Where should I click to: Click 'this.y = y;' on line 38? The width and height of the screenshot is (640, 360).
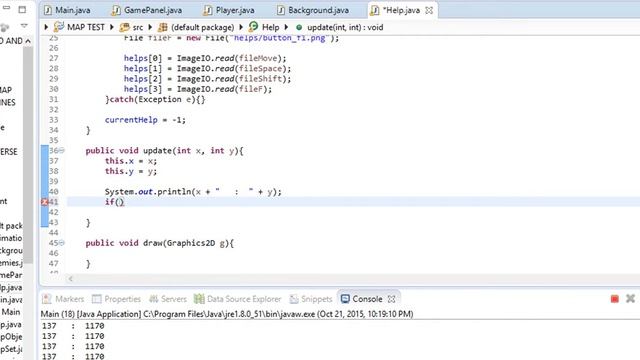tap(131, 171)
